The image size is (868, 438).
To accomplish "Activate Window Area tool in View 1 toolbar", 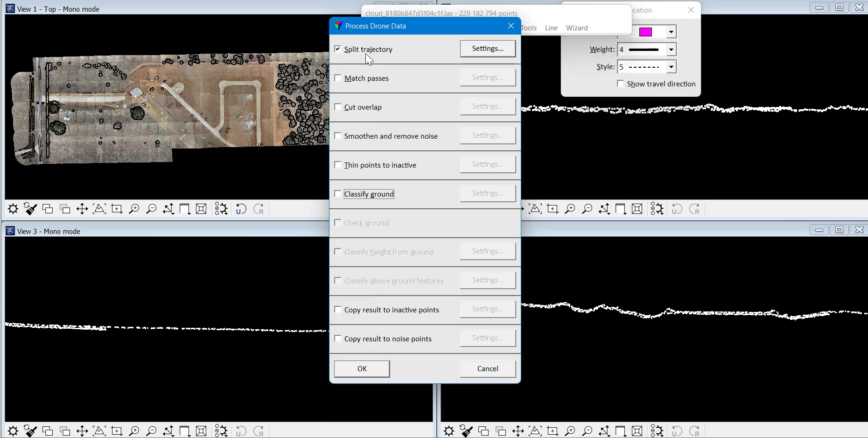I will 117,209.
